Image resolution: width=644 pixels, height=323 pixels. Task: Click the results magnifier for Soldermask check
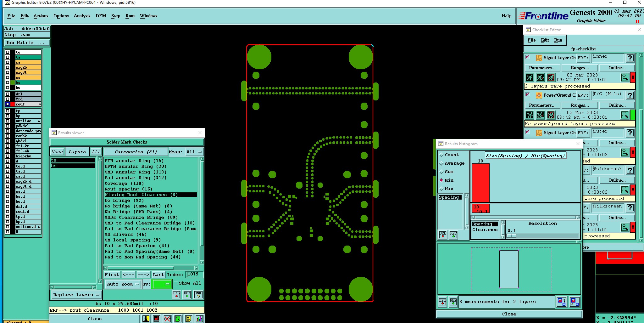coord(625,190)
